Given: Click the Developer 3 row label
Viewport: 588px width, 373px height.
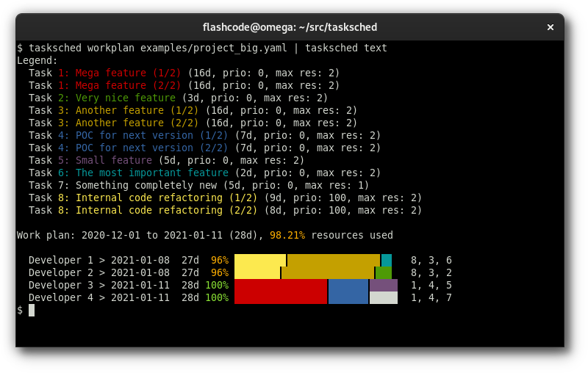Looking at the screenshot, I should coord(60,285).
